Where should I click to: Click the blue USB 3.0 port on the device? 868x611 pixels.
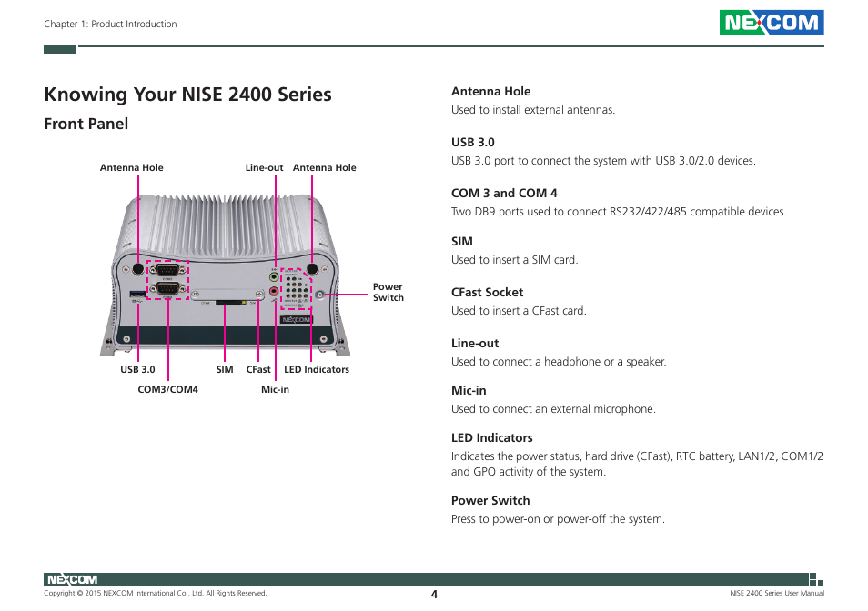pyautogui.click(x=136, y=294)
